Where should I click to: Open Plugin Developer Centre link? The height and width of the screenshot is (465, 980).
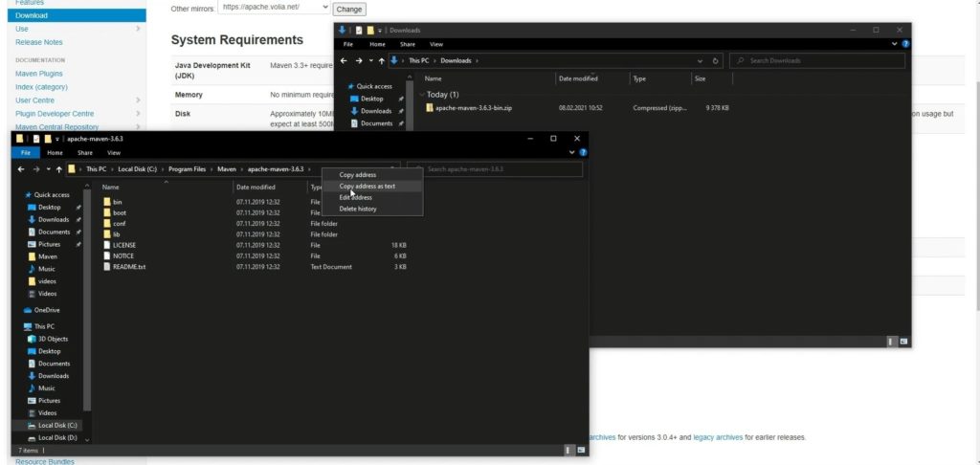[x=55, y=114]
